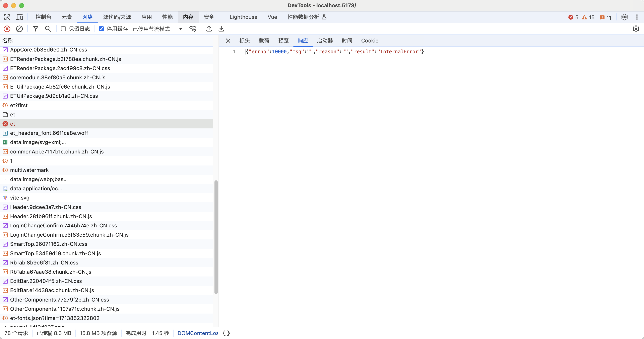Click the response JSON line 1
This screenshot has height=339, width=644.
pos(335,52)
